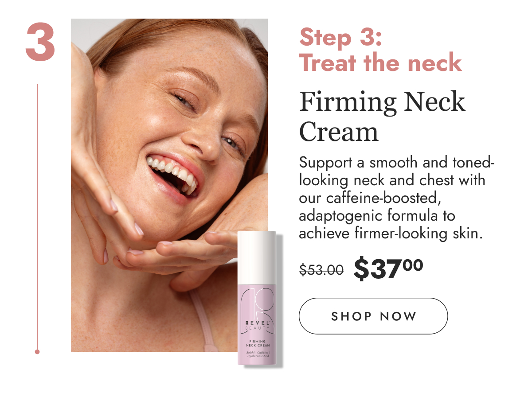This screenshot has height=397, width=532.
Task: Click the text 'Treat the neck'
Action: pos(380,62)
